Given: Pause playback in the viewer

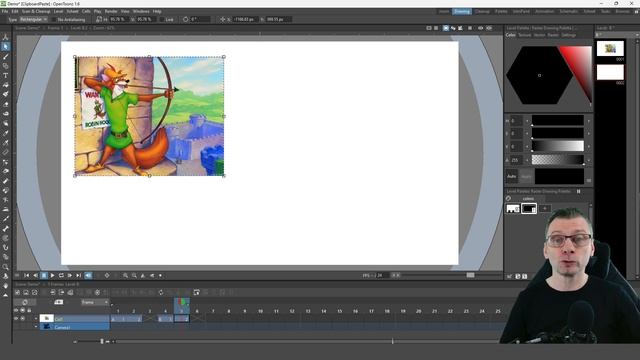Looking at the screenshot, I should [44, 276].
